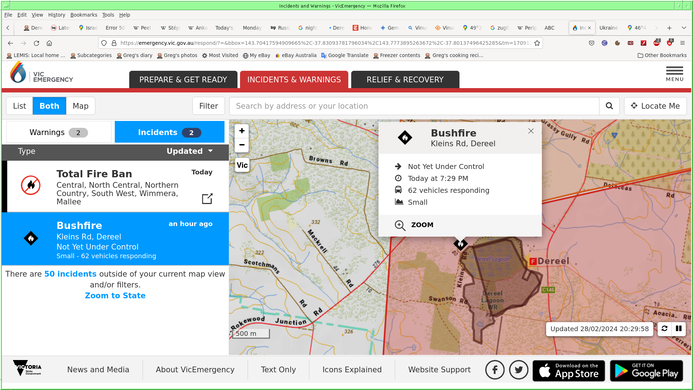Click the bushfire diamond marker on the map
This screenshot has height=390, width=693.
point(461,244)
